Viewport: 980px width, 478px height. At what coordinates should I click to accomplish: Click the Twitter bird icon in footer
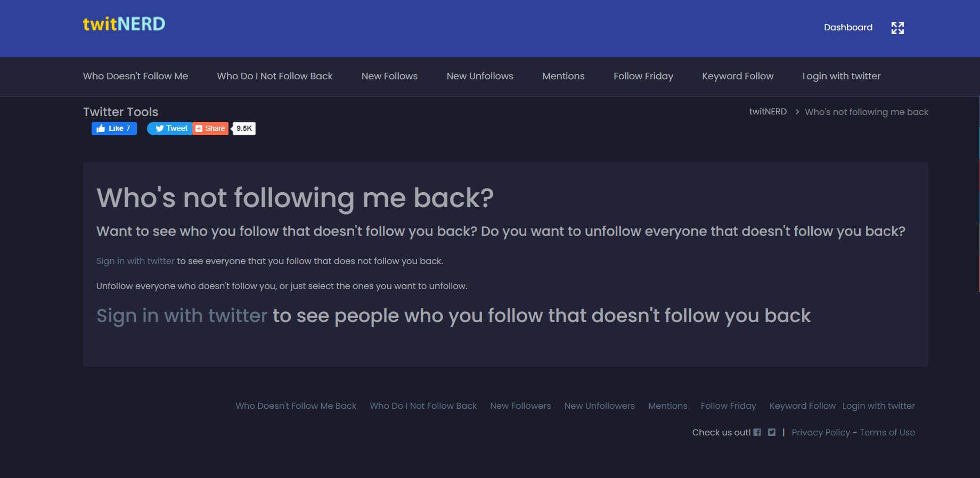point(771,432)
